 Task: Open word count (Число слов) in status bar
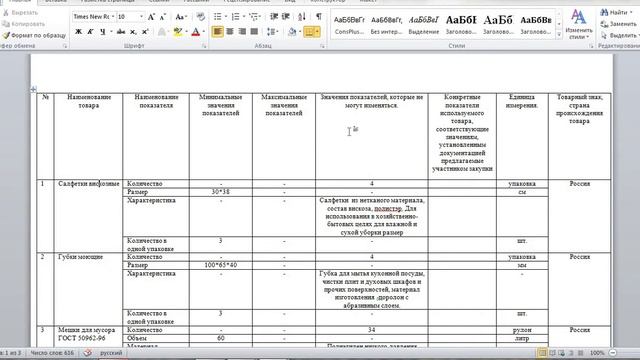52,353
